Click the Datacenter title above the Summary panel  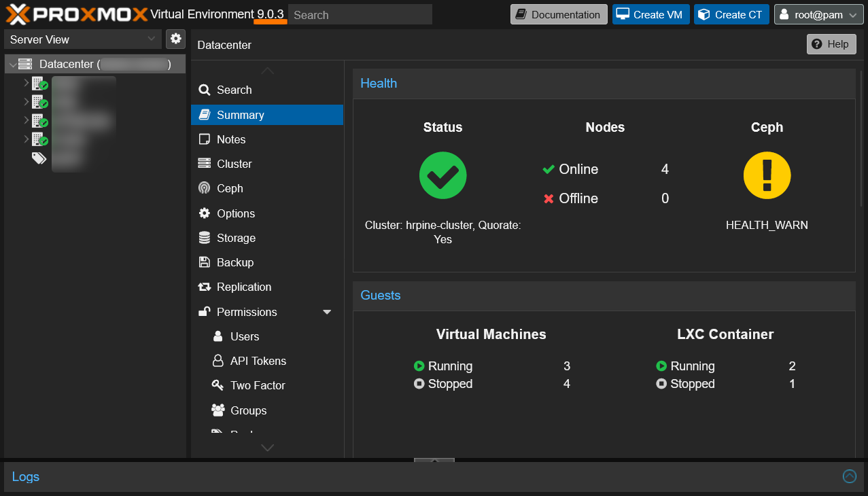click(224, 45)
